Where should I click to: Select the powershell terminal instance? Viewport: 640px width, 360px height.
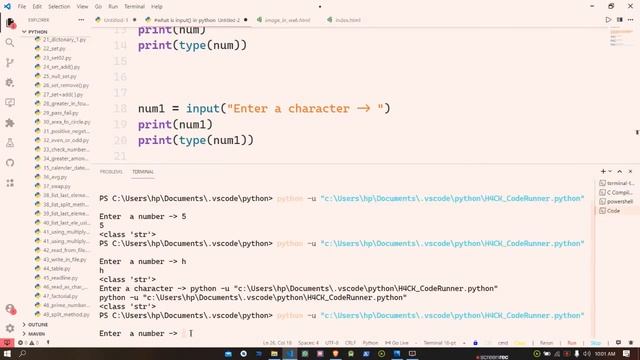(x=616, y=202)
